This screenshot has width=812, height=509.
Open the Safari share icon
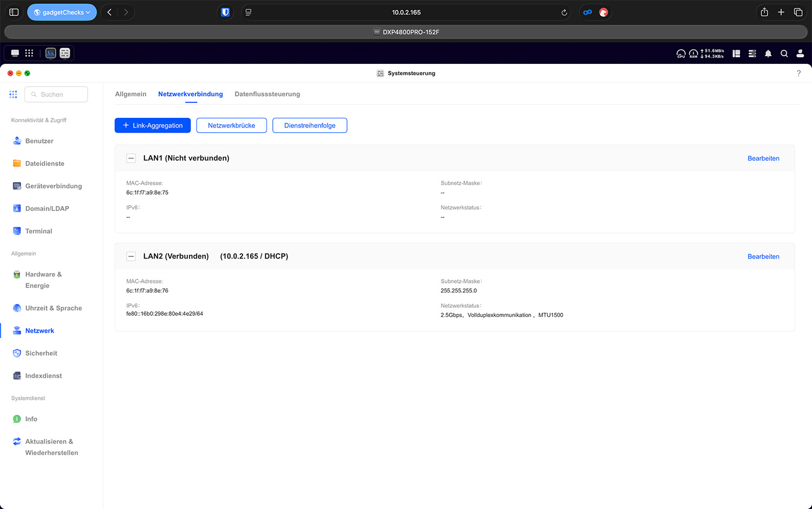pos(764,12)
